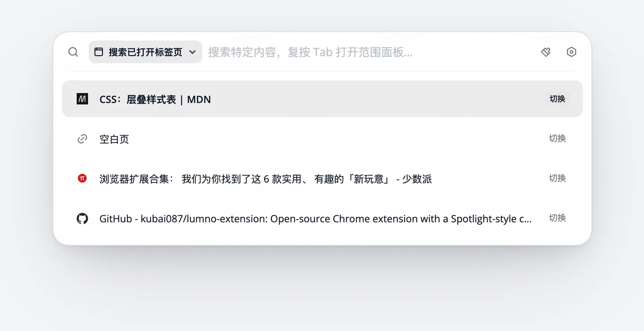Click the magnifier search icon

tap(73, 52)
